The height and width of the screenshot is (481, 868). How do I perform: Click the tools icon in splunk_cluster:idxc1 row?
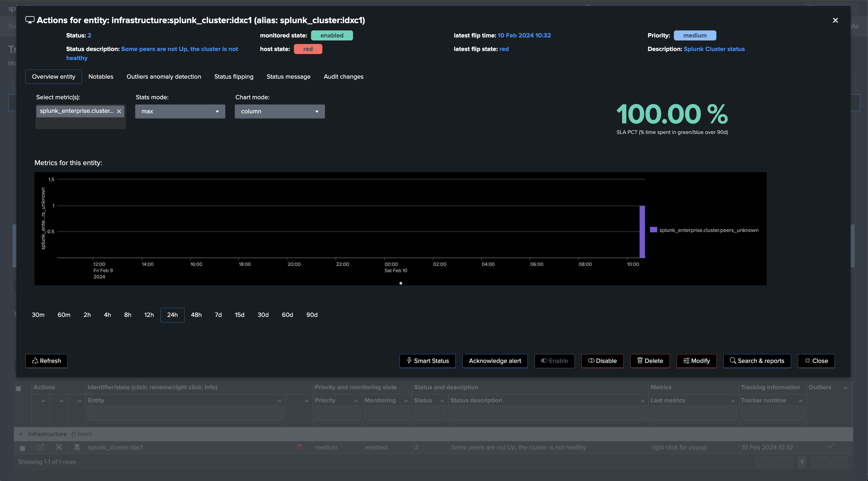(x=59, y=447)
